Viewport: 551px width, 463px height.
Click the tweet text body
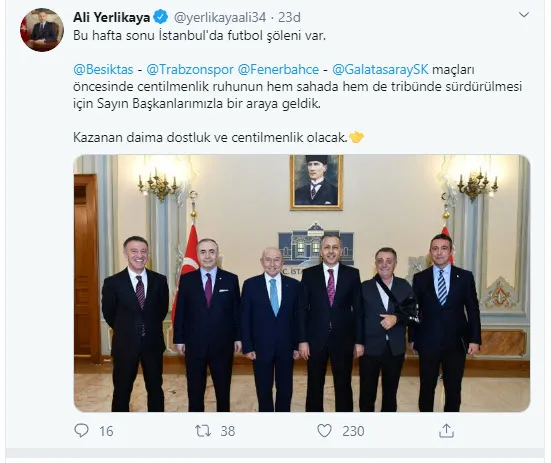(298, 86)
